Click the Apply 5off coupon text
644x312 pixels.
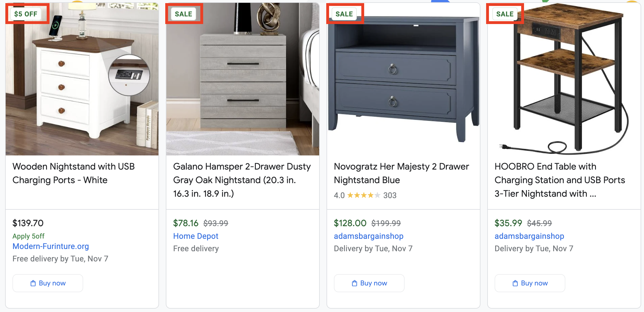(28, 236)
